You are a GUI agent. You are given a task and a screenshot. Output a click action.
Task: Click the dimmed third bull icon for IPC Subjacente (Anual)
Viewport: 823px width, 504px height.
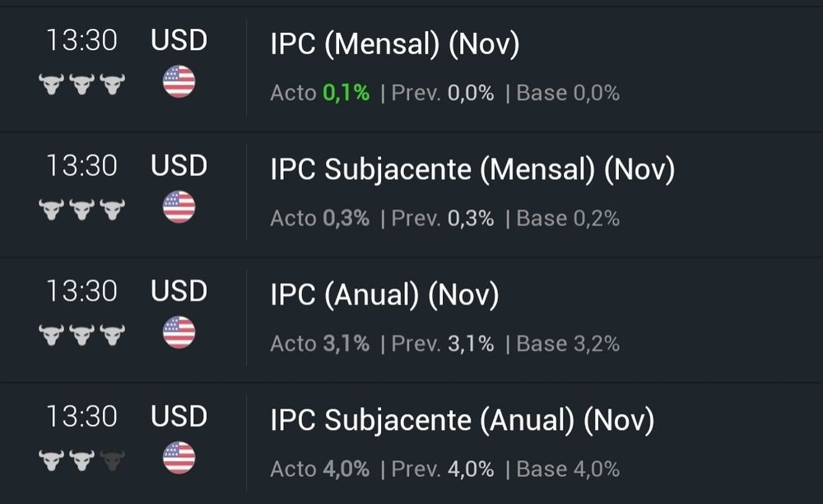tap(112, 460)
